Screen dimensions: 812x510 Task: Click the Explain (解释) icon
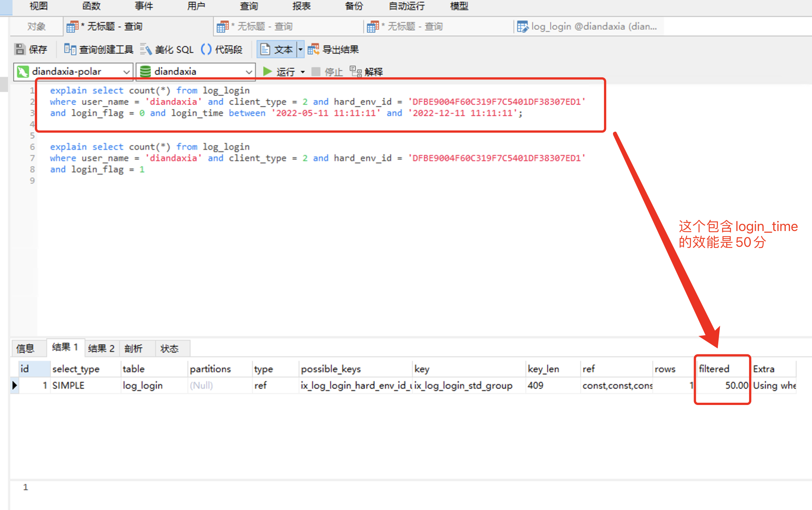coord(355,71)
